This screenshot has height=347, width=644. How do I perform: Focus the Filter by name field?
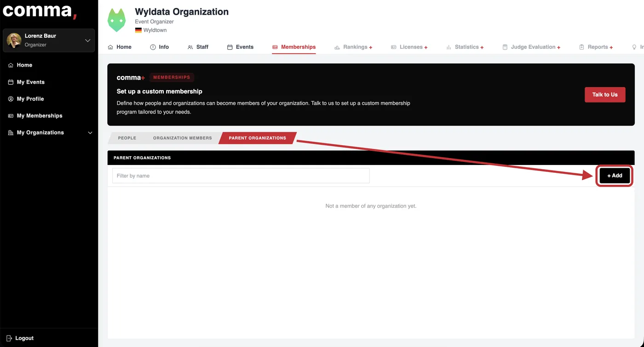pos(241,176)
